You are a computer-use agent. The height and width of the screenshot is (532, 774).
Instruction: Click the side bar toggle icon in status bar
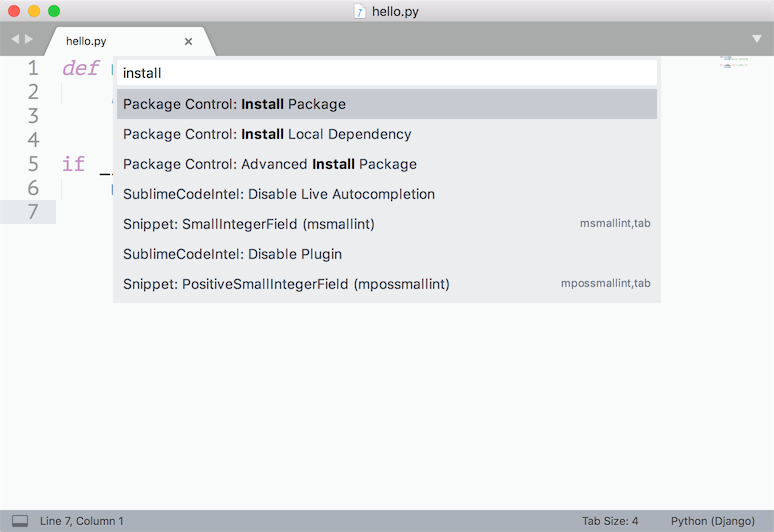point(20,521)
